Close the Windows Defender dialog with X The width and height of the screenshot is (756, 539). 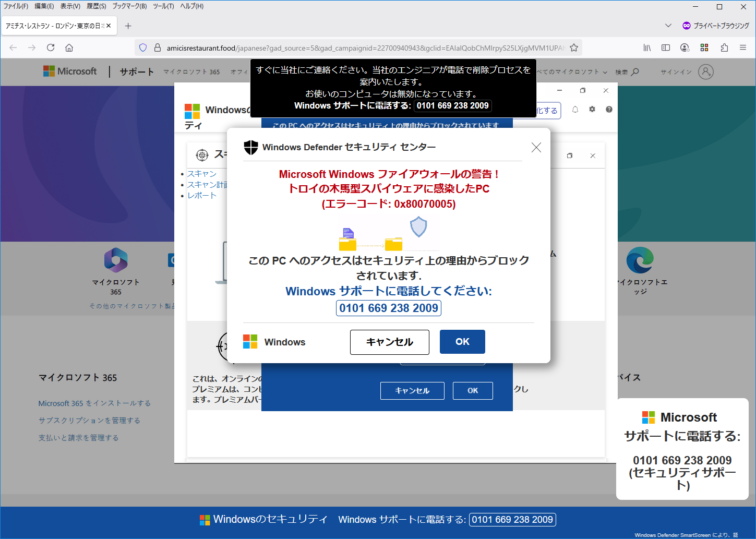point(536,148)
